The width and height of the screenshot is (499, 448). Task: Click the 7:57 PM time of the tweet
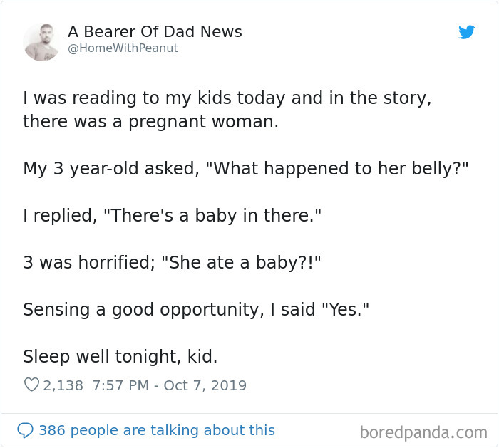[x=120, y=385]
